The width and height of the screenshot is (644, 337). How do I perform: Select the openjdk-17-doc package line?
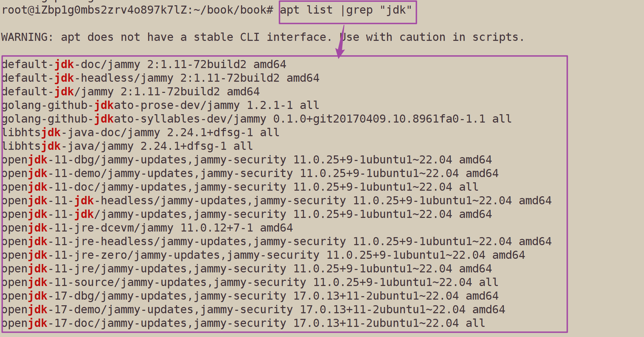point(243,323)
